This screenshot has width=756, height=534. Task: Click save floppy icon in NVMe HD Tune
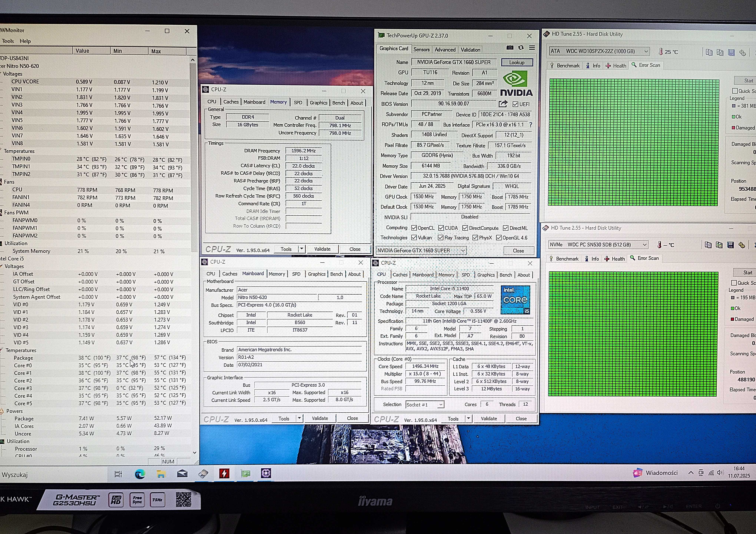pos(730,245)
